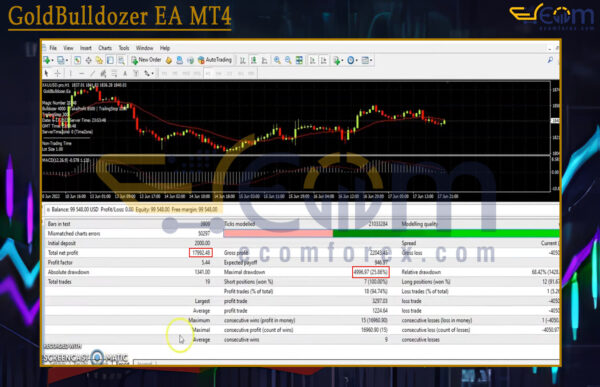Screen dimensions: 600x387
Task: Click the Total trades value 19
Action: pyautogui.click(x=207, y=282)
